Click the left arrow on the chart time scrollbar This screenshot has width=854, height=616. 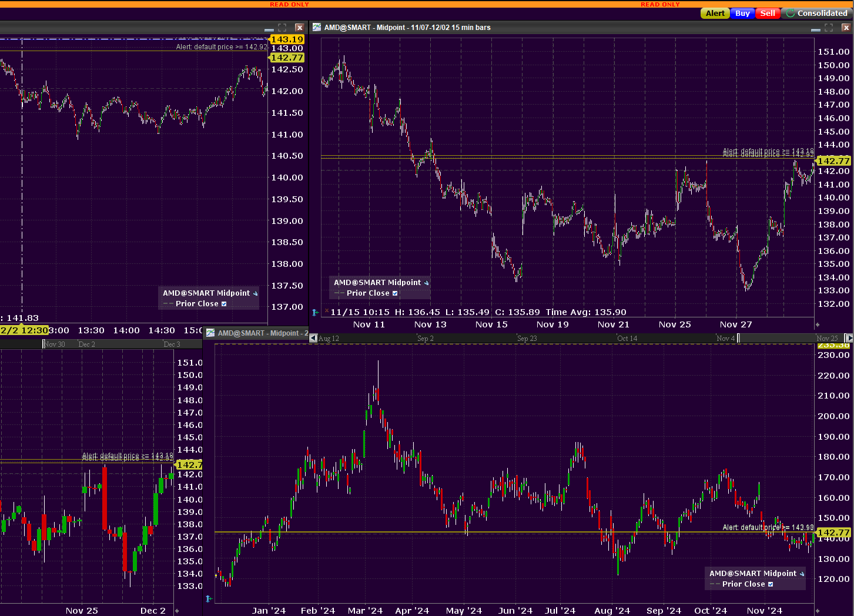pos(313,338)
